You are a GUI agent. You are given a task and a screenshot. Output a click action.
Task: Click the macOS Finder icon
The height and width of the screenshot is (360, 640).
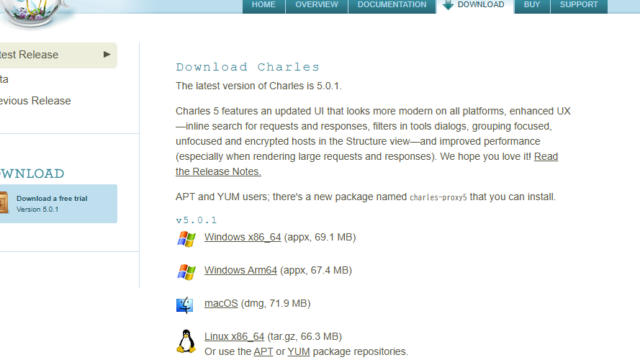pos(184,305)
